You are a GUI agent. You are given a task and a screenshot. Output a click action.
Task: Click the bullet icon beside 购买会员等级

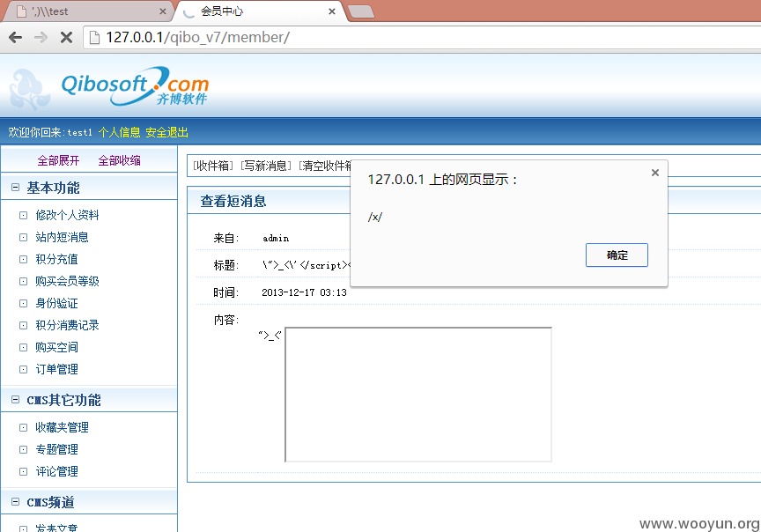(23, 282)
